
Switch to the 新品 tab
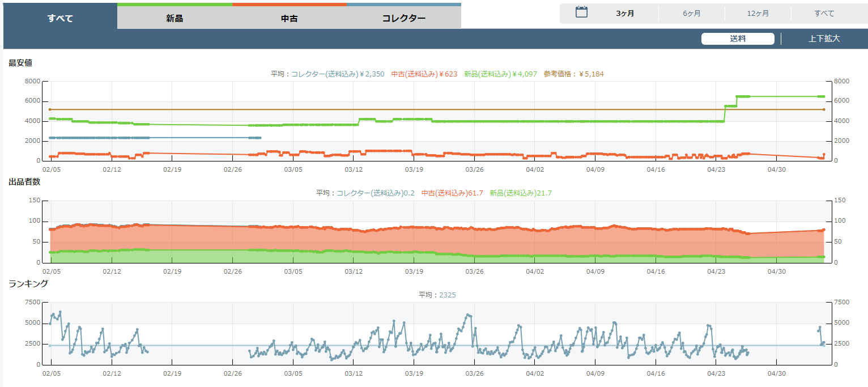[x=175, y=18]
